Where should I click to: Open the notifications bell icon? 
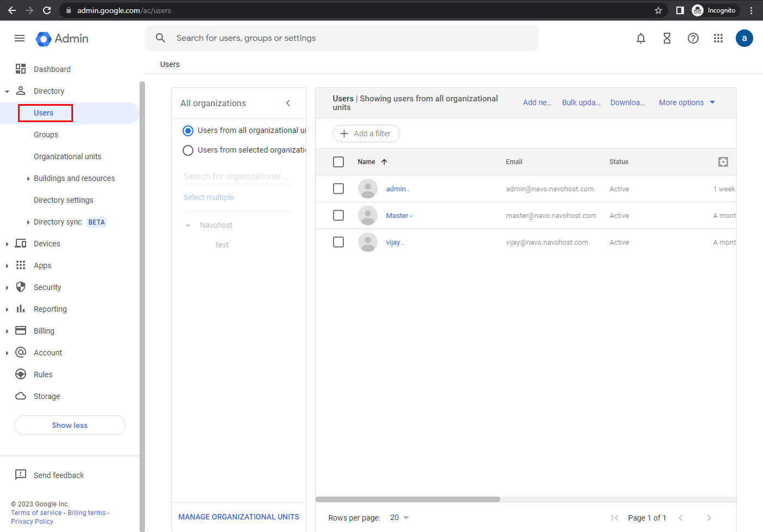[641, 38]
